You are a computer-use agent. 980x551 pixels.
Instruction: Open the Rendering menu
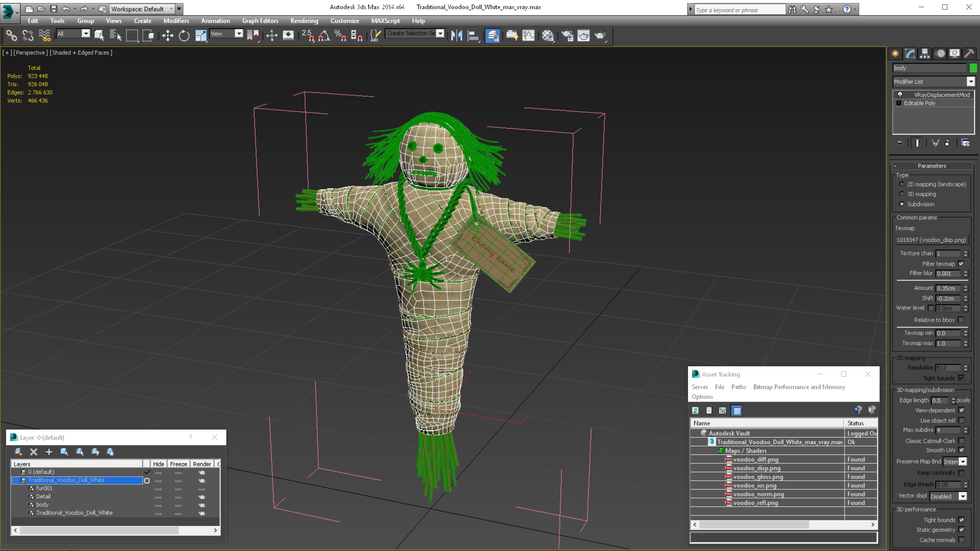tap(304, 21)
